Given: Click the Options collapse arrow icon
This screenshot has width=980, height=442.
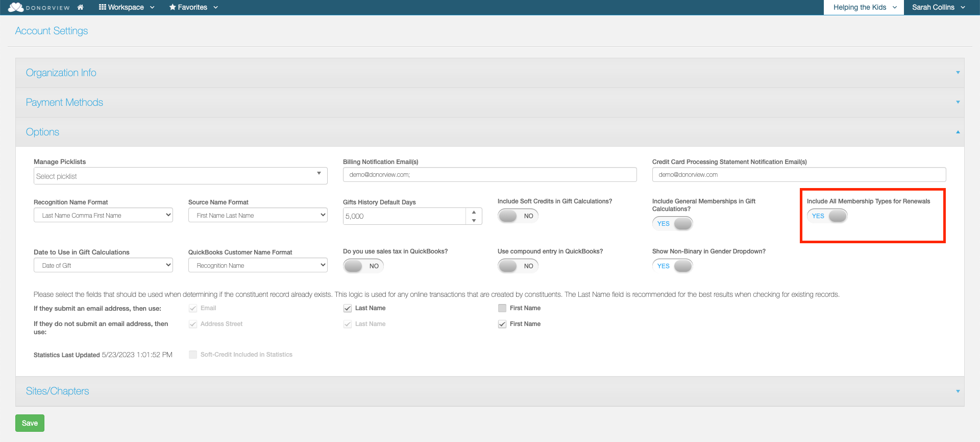Looking at the screenshot, I should point(958,132).
